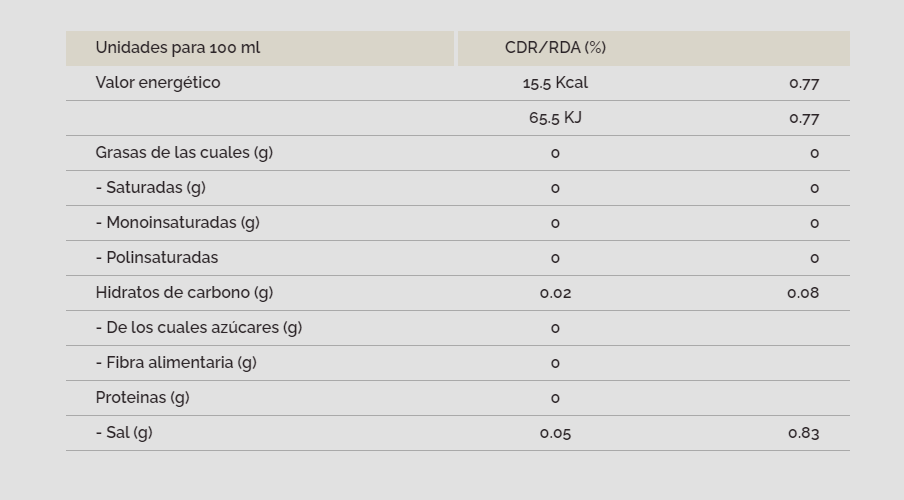Select the "Grasas de las cuales (g)" label
Screen dimensions: 904x500
click(184, 153)
